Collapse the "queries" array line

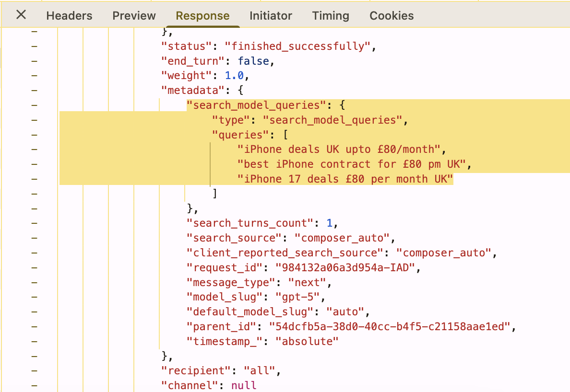click(x=34, y=135)
